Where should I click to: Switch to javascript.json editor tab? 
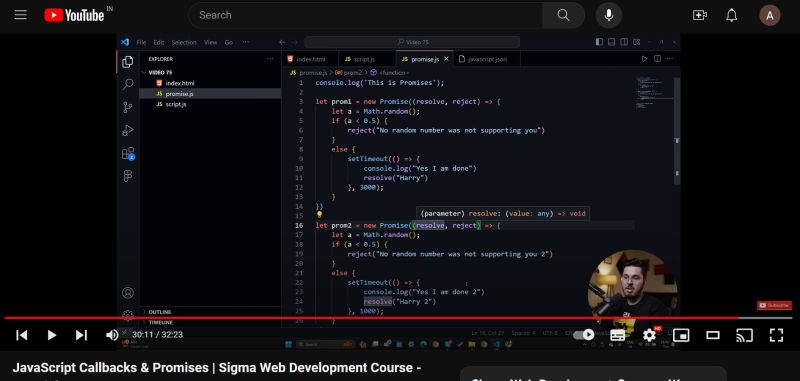487,59
